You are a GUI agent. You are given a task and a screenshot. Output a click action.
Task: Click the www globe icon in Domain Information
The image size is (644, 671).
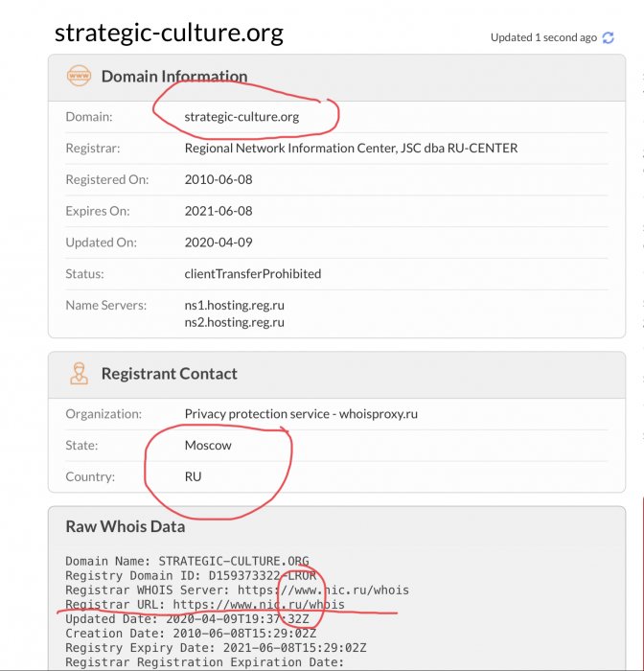(x=79, y=76)
